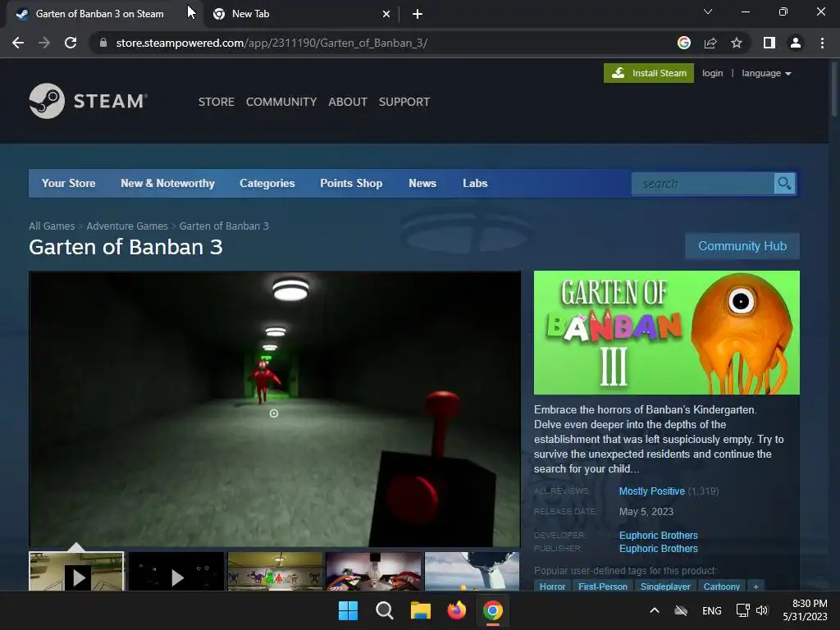This screenshot has width=840, height=630.
Task: Open the Points Shop
Action: 351,183
